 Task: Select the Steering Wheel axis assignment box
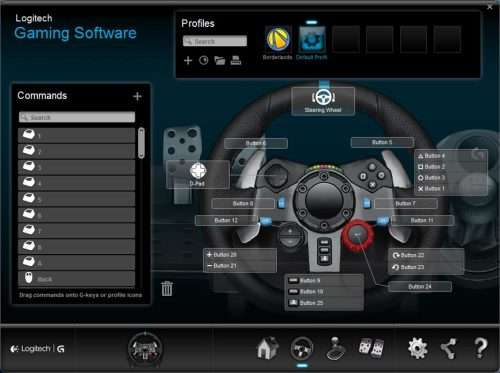(323, 101)
